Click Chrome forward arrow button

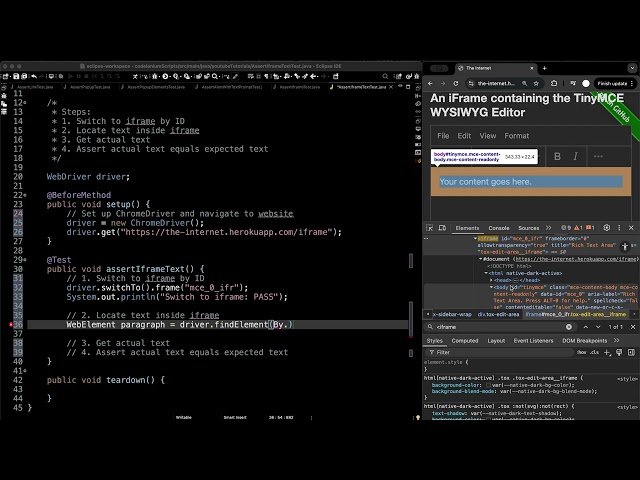443,83
